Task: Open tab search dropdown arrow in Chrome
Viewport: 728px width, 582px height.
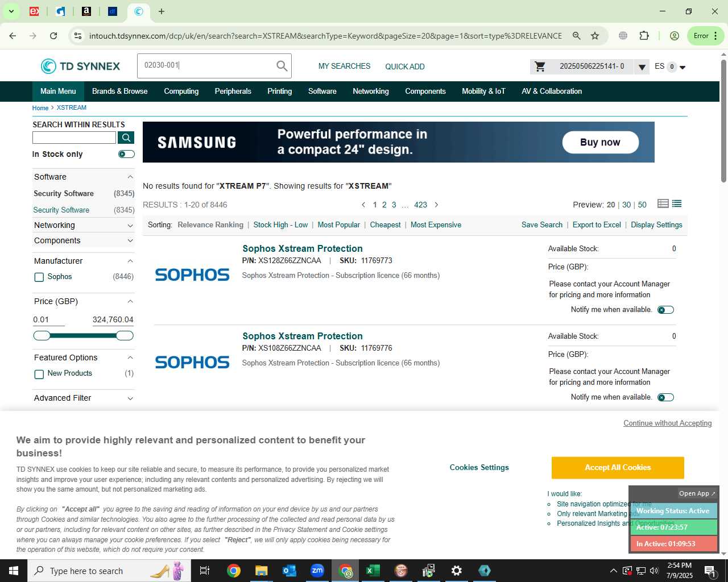Action: point(11,11)
